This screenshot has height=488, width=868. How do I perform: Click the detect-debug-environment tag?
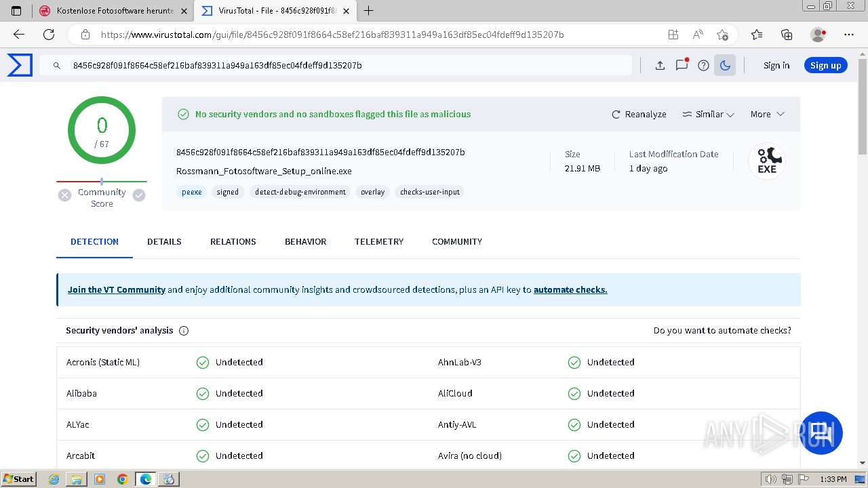[x=300, y=192]
